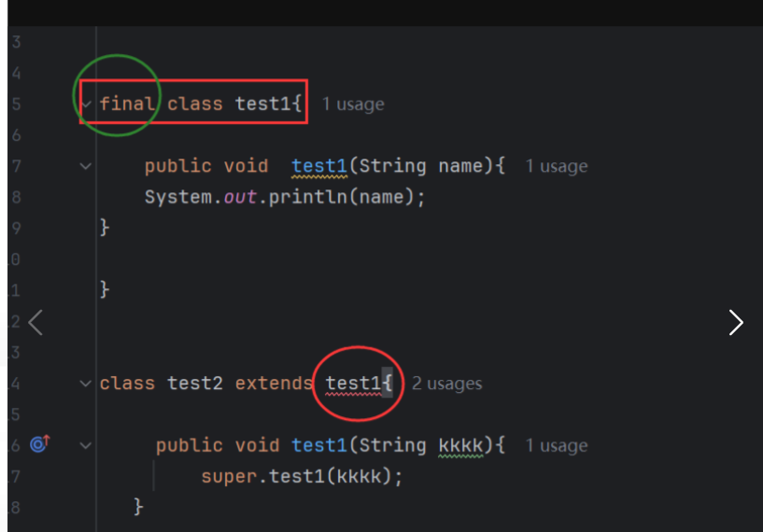The width and height of the screenshot is (763, 532).
Task: Open "1 usage" hint after test1(String kkkk)
Action: coord(556,445)
